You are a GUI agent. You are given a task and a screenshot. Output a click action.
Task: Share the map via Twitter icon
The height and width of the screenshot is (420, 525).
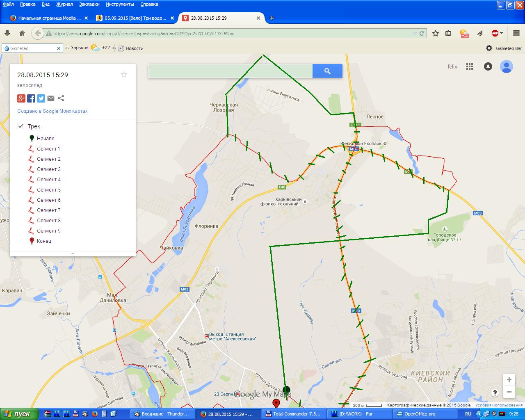pyautogui.click(x=41, y=98)
